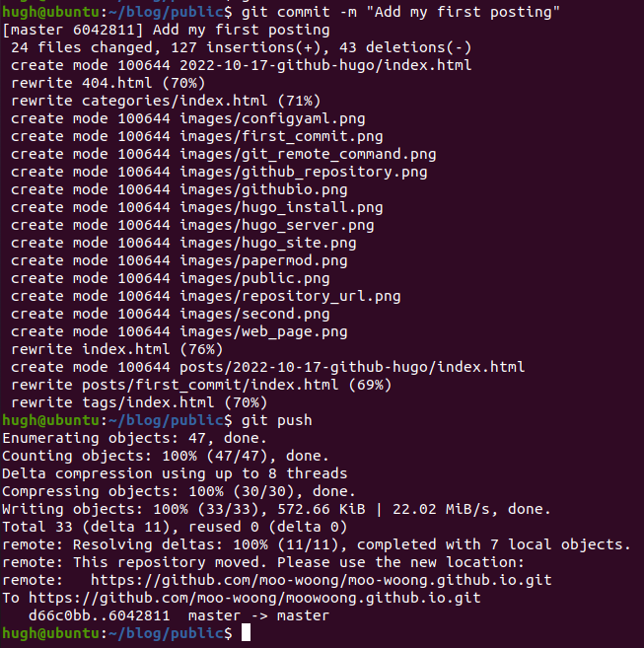Click the images/web_page.png line
The image size is (644, 648).
(179, 331)
